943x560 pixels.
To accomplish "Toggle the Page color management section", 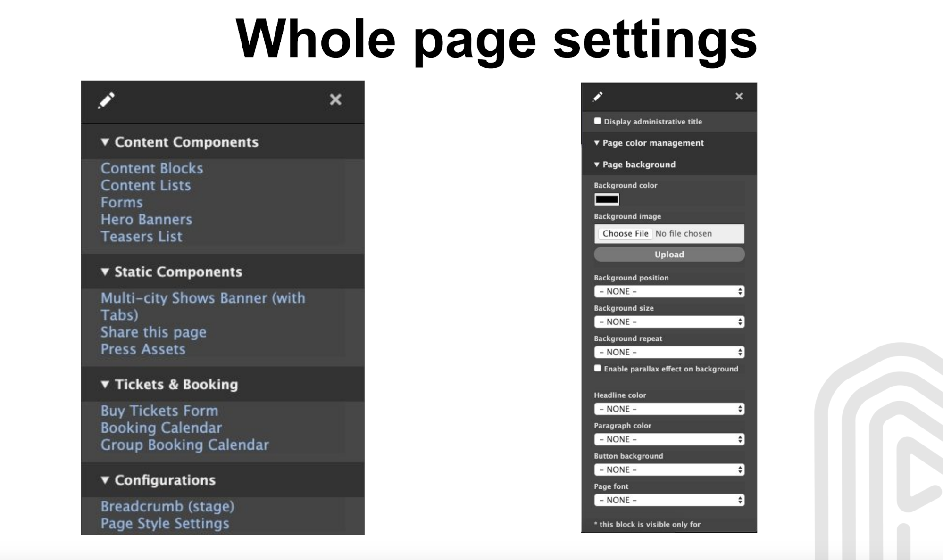I will click(x=652, y=143).
